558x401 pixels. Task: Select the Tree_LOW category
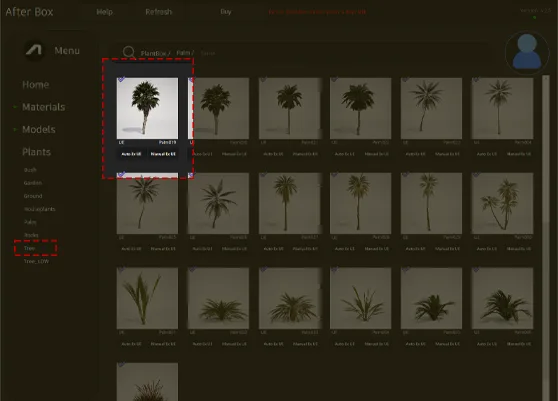36,261
